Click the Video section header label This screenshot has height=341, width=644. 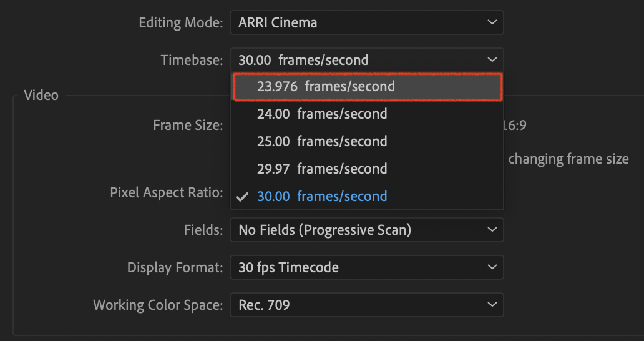41,96
